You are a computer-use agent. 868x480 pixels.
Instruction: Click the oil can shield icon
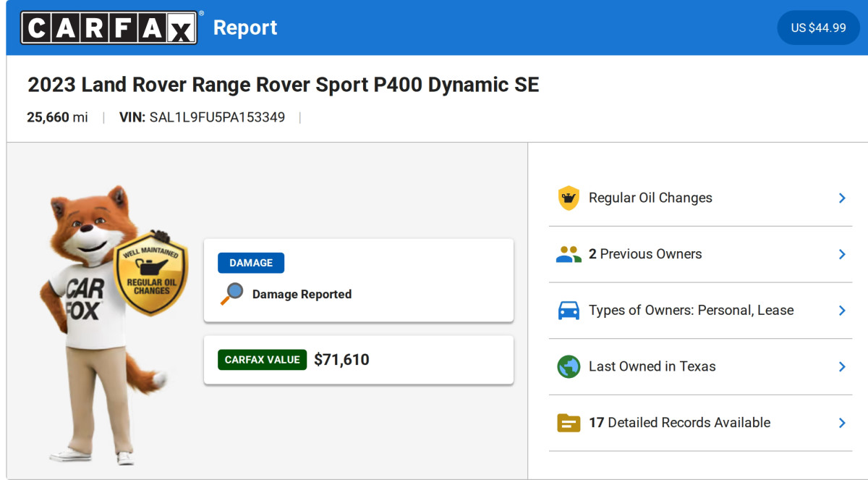coord(569,198)
